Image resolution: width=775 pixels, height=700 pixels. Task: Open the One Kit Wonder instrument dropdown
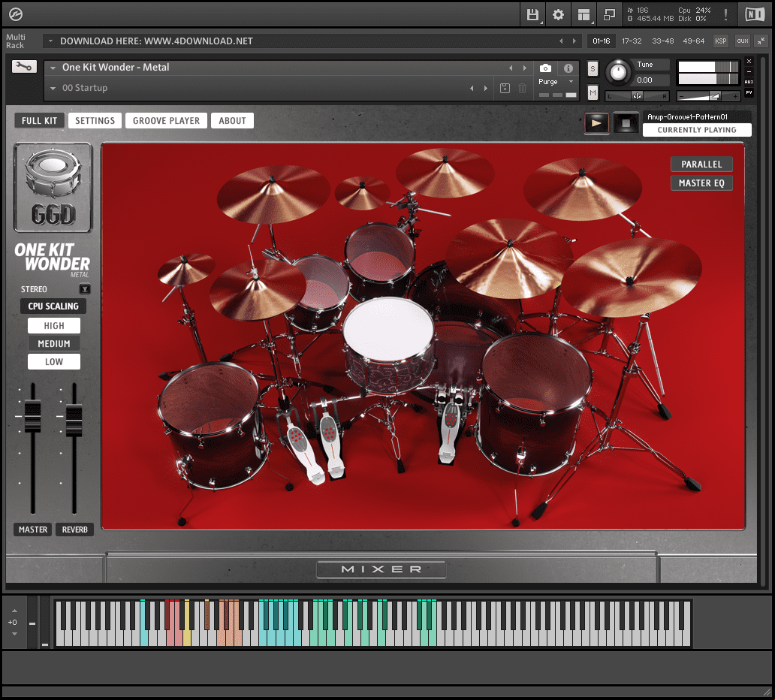click(53, 68)
